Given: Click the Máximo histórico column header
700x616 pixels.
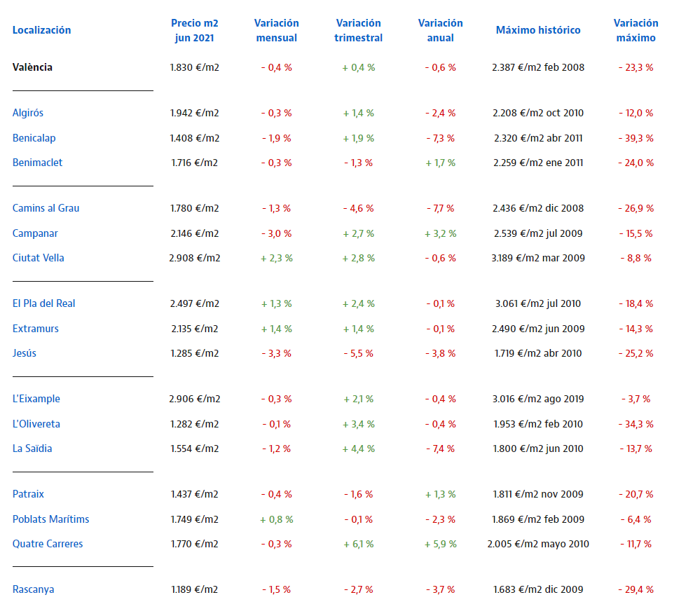Looking at the screenshot, I should click(x=537, y=30).
